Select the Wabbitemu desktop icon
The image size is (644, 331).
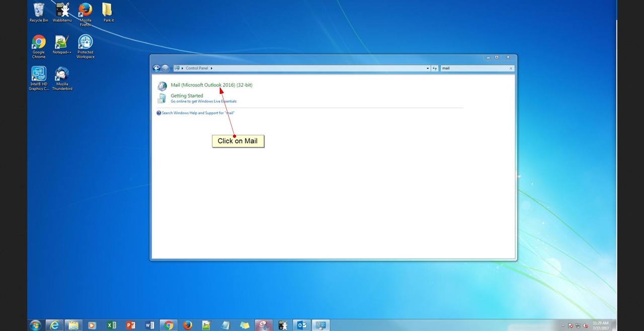[62, 13]
